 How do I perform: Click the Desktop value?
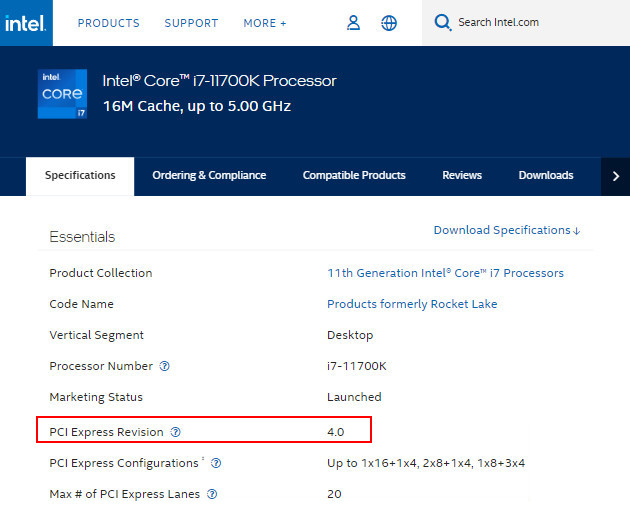tap(350, 335)
